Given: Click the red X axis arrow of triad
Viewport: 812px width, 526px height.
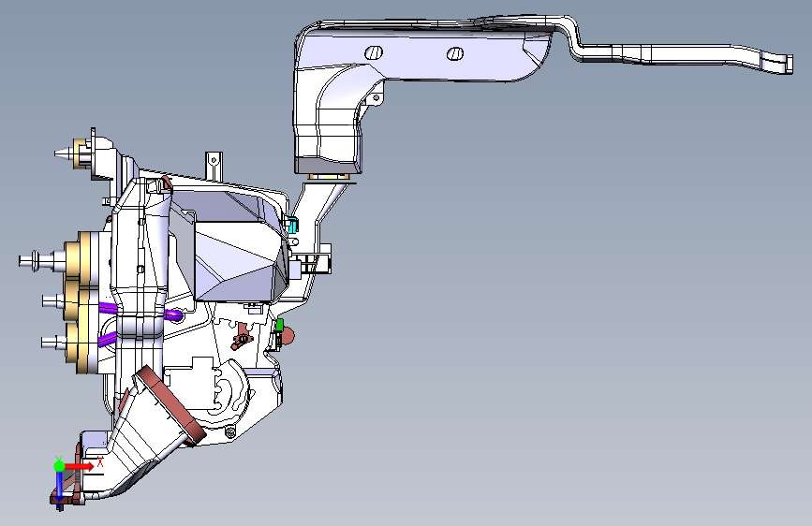Looking at the screenshot, I should [80, 466].
